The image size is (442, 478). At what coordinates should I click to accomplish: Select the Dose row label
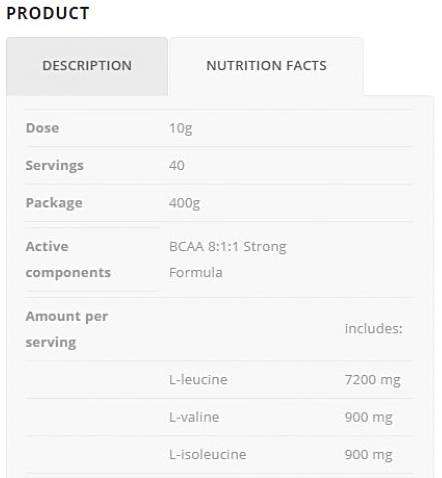click(x=42, y=128)
